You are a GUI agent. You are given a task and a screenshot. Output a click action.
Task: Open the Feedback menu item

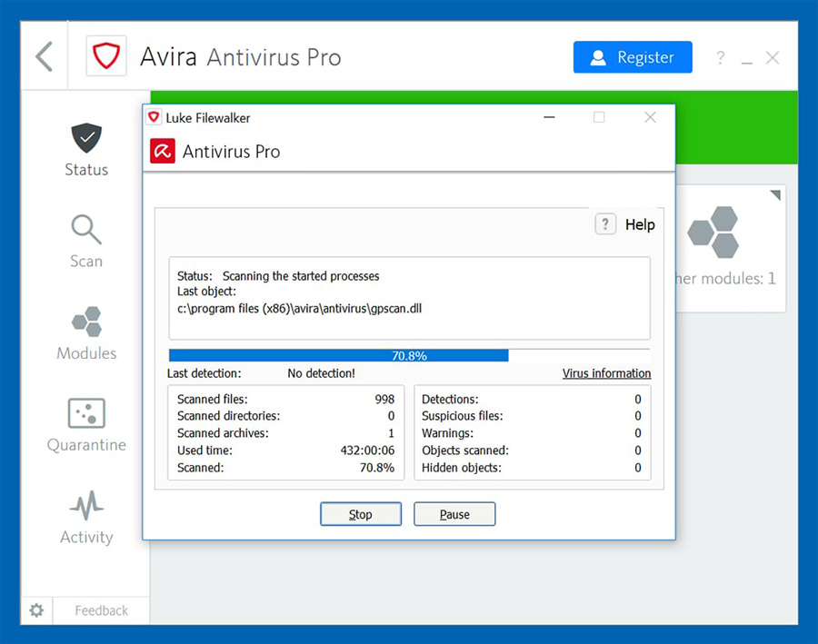pos(100,610)
